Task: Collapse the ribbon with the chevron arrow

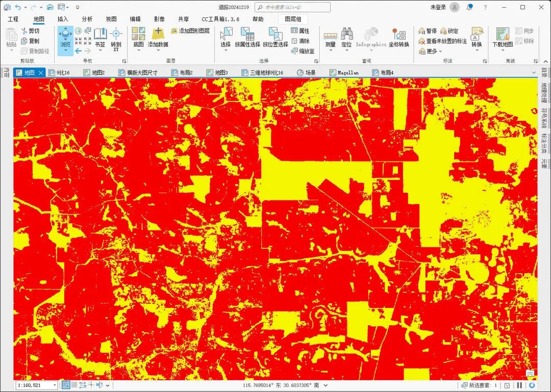Action: (545, 61)
